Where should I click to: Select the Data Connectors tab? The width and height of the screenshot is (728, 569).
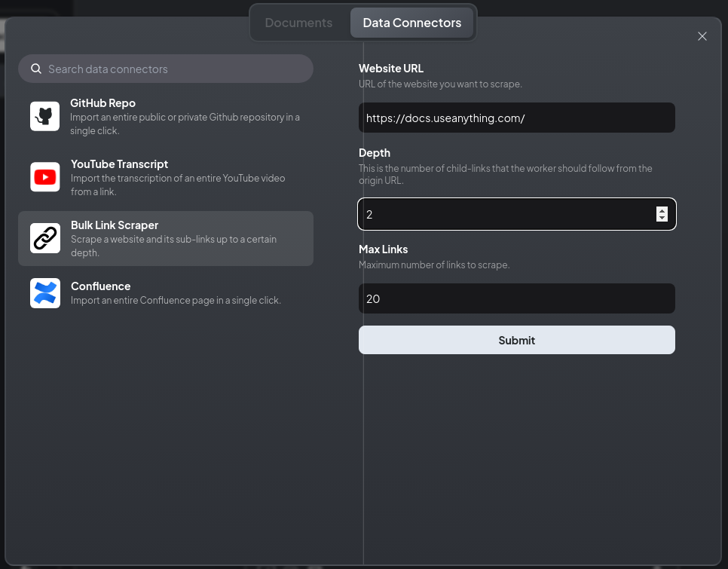411,23
